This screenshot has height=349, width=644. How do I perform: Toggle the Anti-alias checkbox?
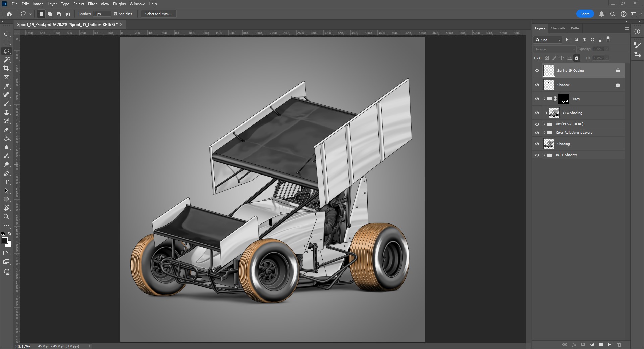(x=115, y=14)
